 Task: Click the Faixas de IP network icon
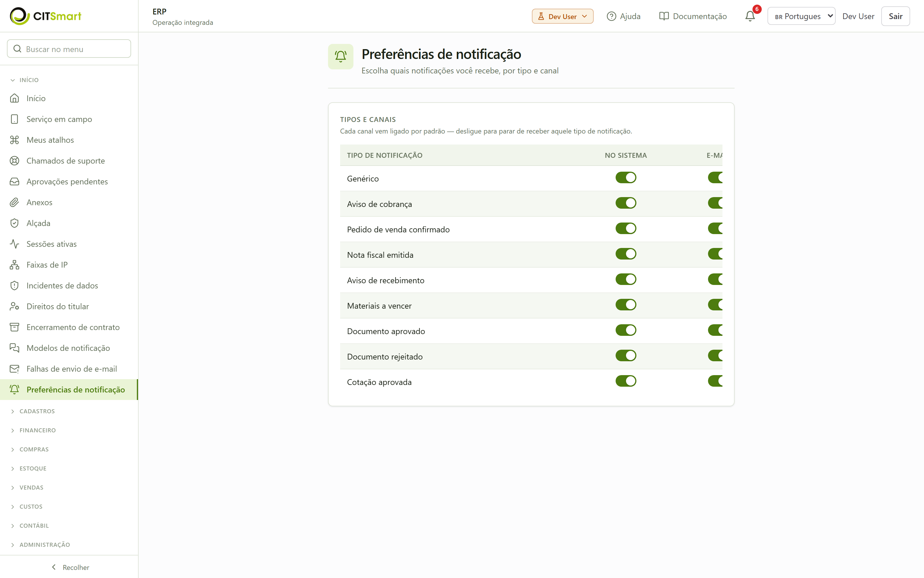[14, 265]
